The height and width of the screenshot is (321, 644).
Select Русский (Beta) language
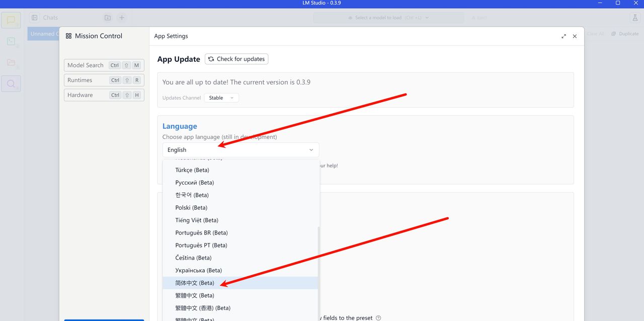pos(240,183)
